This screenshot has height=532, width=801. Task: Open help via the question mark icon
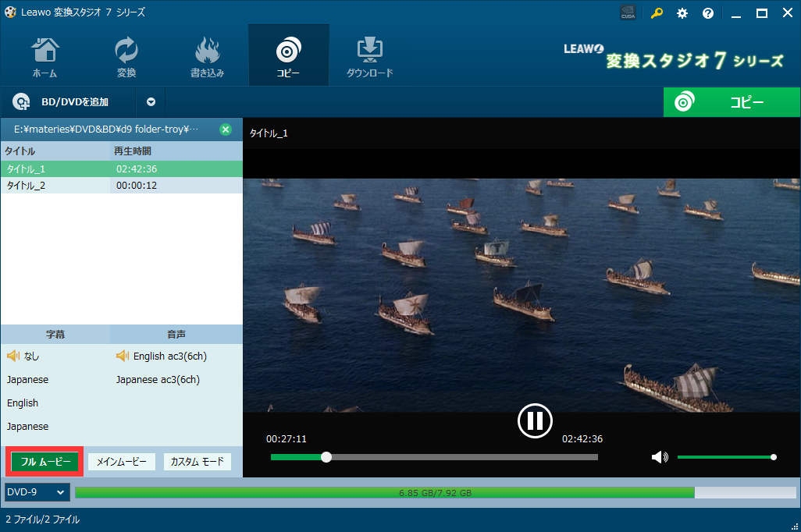pos(707,13)
